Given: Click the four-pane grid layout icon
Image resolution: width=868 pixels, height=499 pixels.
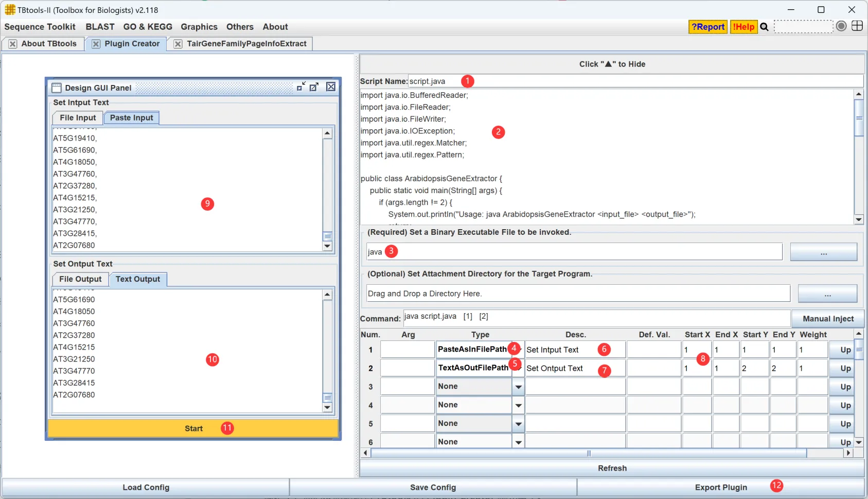Looking at the screenshot, I should click(x=857, y=26).
